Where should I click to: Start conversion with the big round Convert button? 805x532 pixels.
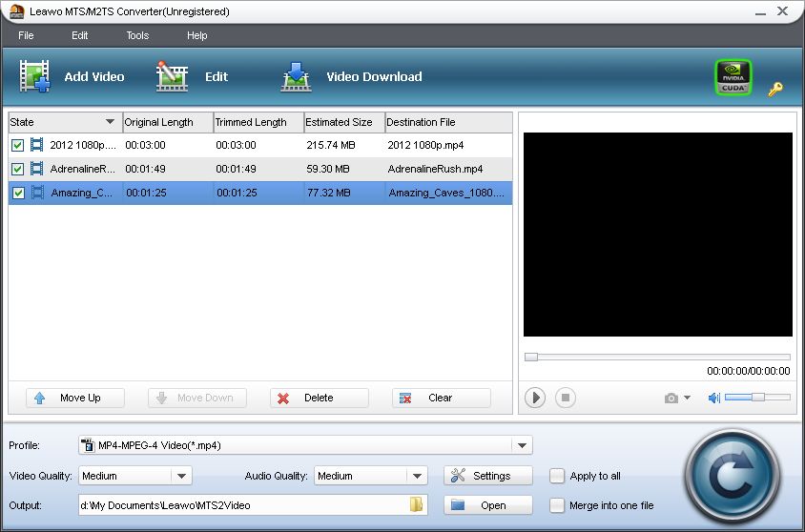(x=733, y=477)
